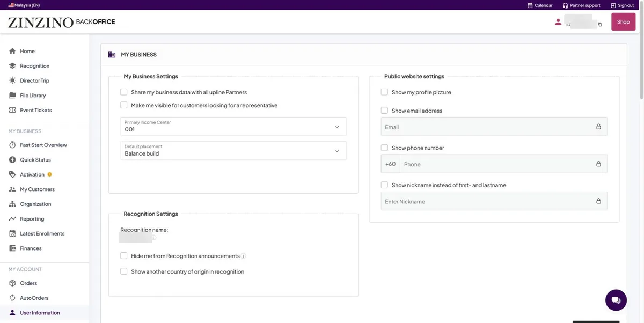This screenshot has height=323, width=644.
Task: Click the Email input field
Action: click(x=494, y=127)
